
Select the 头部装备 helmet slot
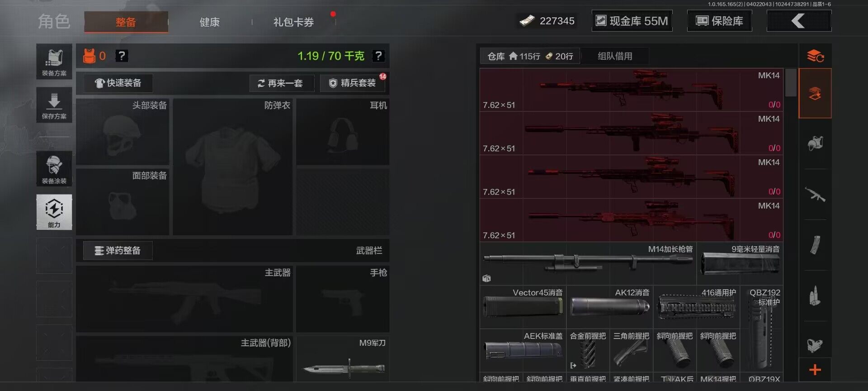[x=123, y=132]
